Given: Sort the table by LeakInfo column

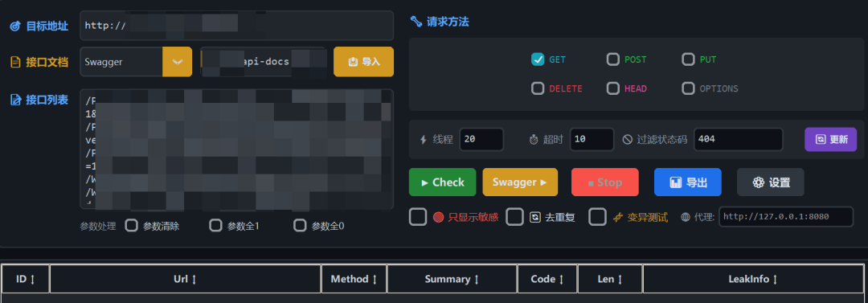Looking at the screenshot, I should click(753, 279).
